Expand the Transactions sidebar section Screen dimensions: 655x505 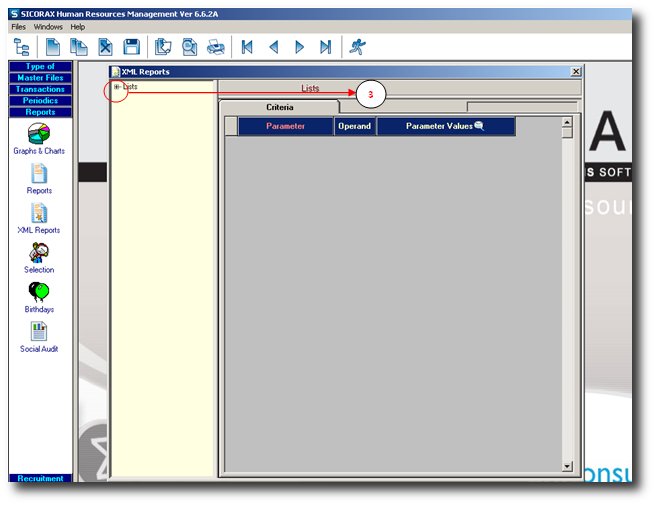click(x=40, y=89)
